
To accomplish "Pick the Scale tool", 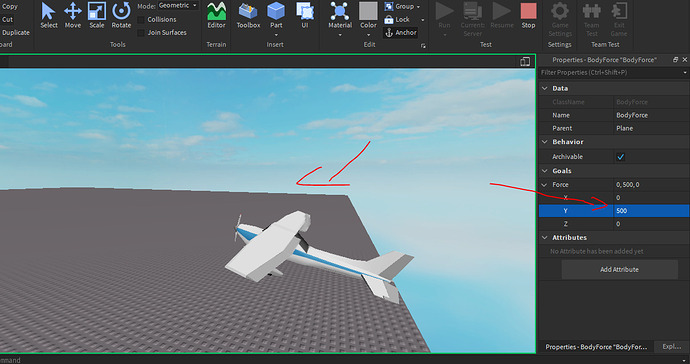I will coord(97,15).
